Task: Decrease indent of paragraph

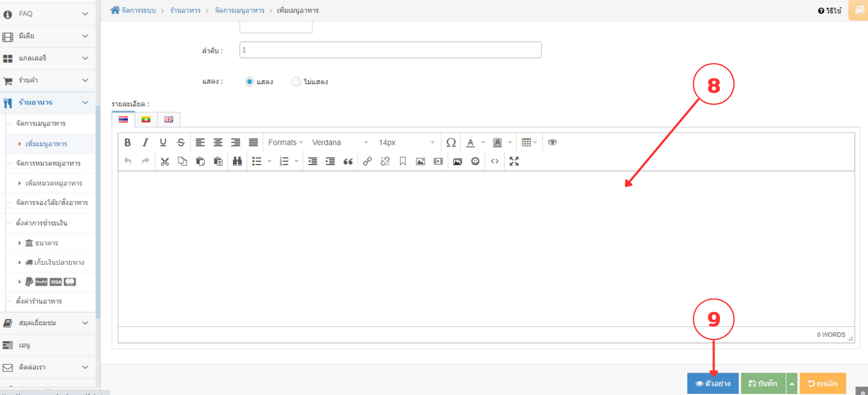Action: 312,161
